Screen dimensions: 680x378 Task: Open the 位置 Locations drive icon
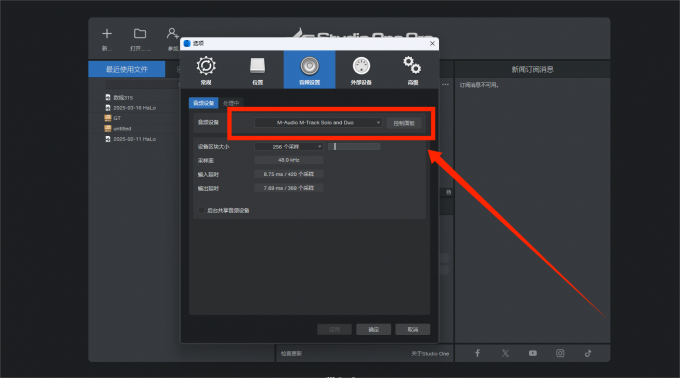tap(258, 66)
